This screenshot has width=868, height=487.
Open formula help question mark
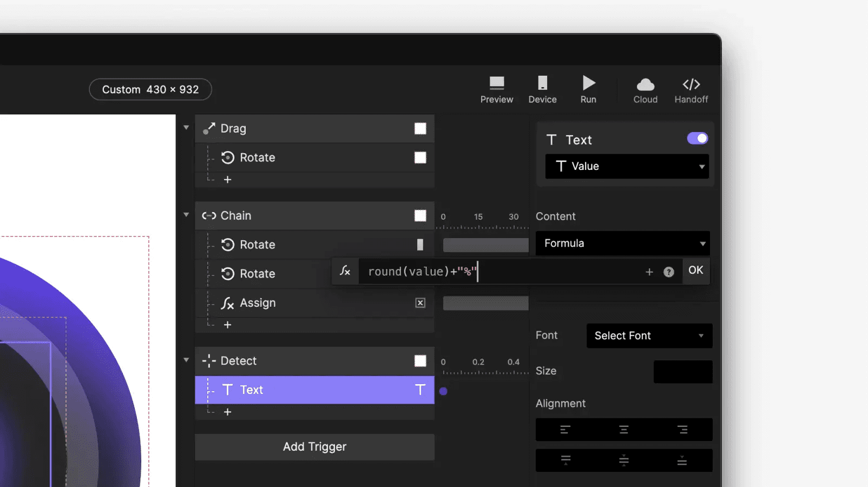[669, 272]
